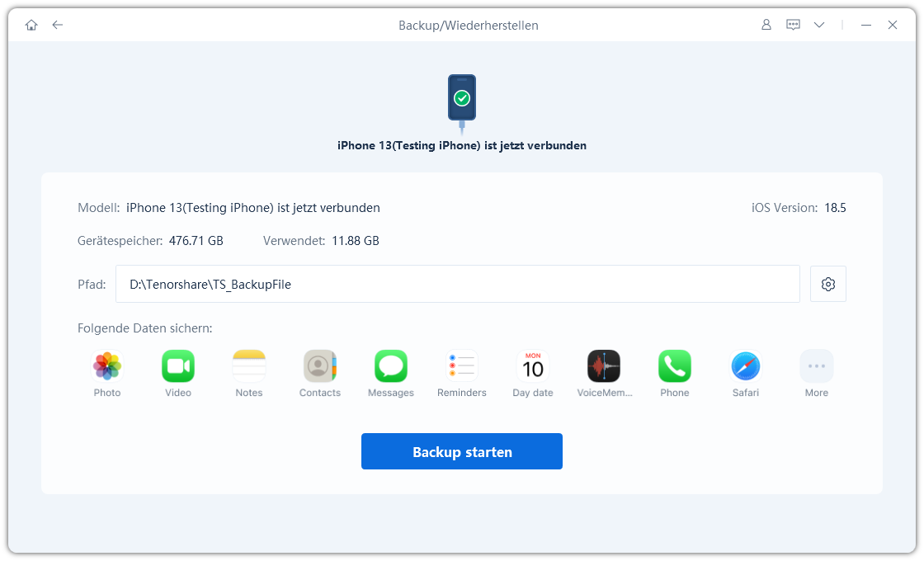Select the Contacts icon
Viewport: 924px width, 561px height.
pos(320,366)
